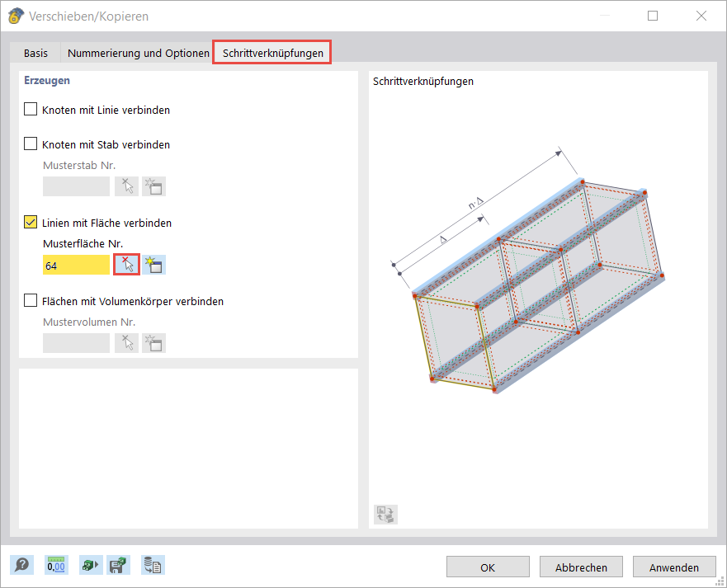Open the Nummerierung und Optionen tab
The image size is (727, 588).
138,52
